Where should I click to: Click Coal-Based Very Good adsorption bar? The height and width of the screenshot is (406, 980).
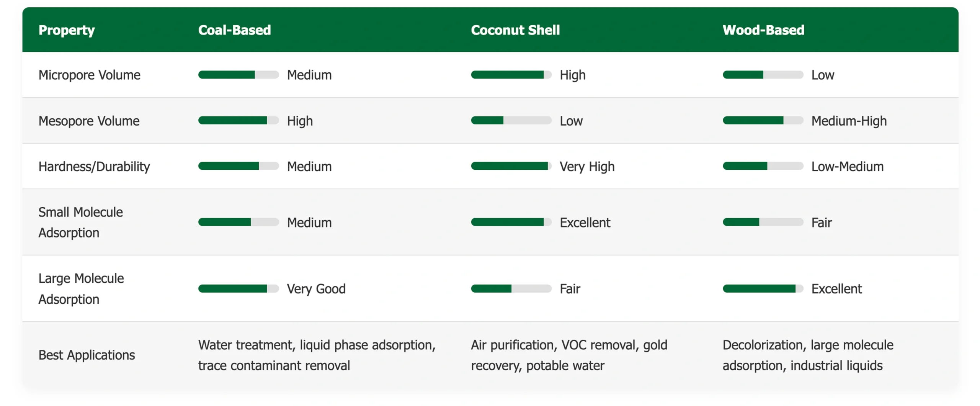pyautogui.click(x=238, y=288)
